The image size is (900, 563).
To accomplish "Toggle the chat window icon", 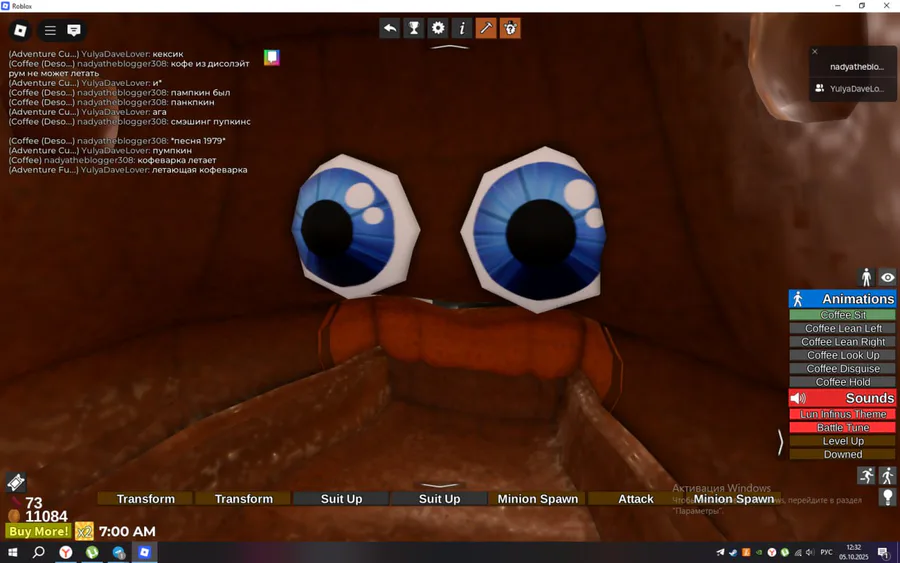I will coord(73,30).
